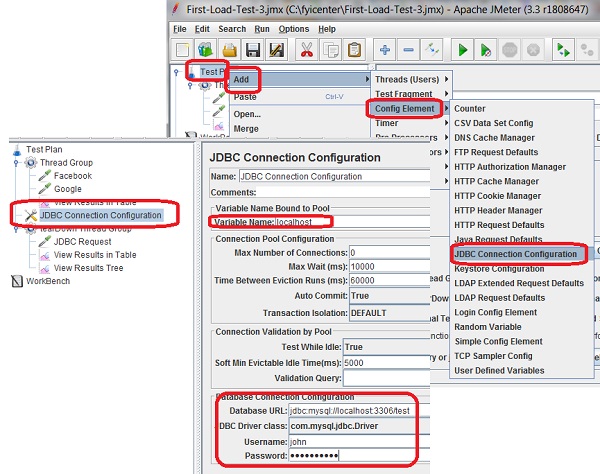Select HTTP Cookie Manager
Viewport: 600px width, 474px height.
coord(522,196)
